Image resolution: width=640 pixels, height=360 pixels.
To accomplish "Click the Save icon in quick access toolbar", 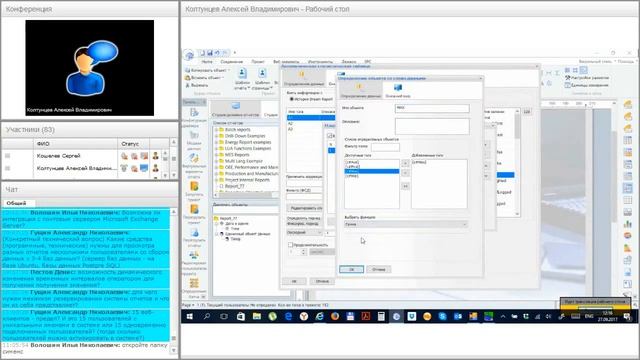I will [x=210, y=53].
